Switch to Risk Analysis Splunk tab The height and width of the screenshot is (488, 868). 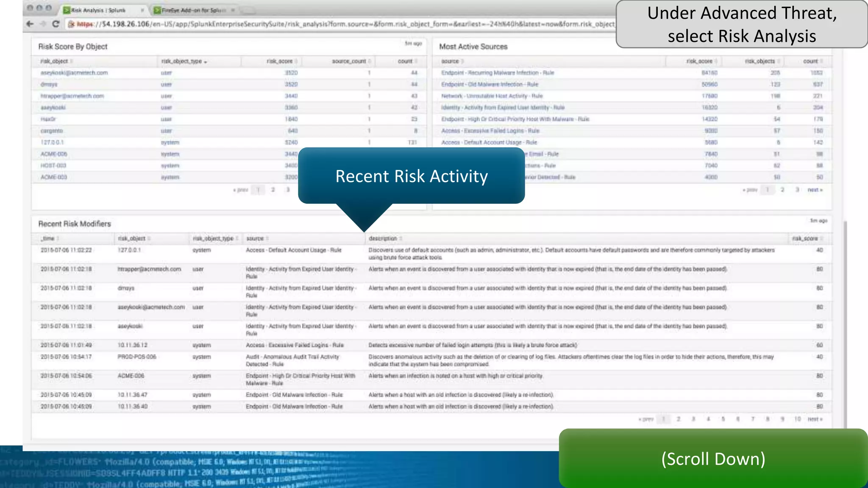98,10
